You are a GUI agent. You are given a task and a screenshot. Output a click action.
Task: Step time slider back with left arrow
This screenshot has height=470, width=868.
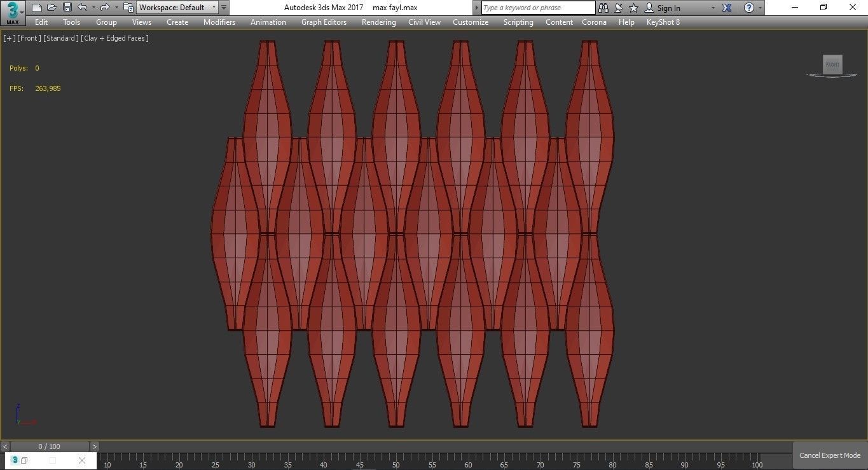point(5,446)
